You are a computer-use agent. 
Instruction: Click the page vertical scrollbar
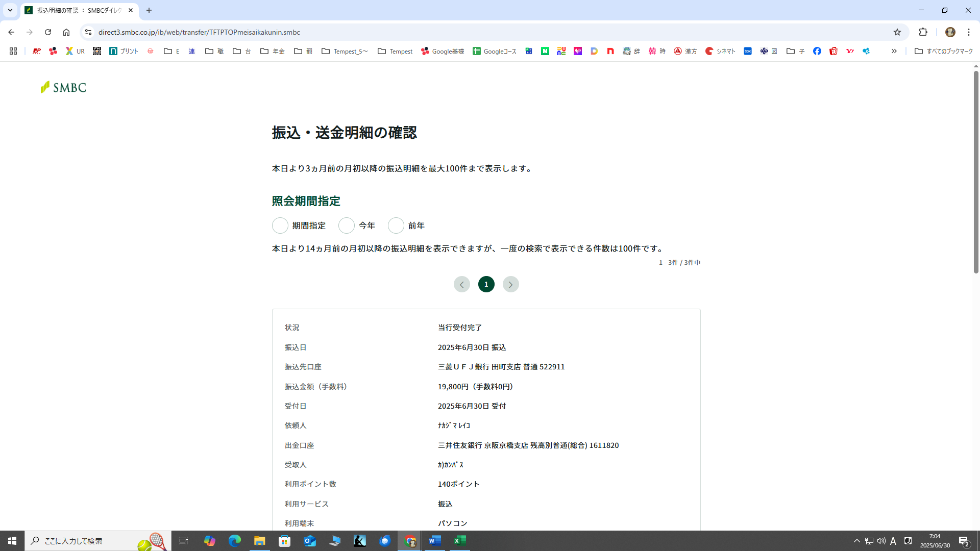point(976,172)
